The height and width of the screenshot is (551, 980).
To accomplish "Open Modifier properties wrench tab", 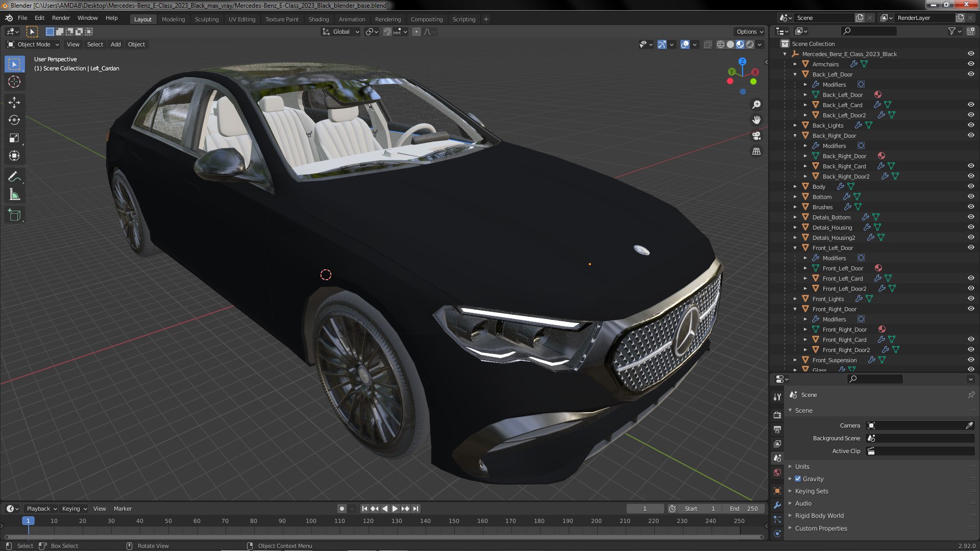I will point(777,505).
